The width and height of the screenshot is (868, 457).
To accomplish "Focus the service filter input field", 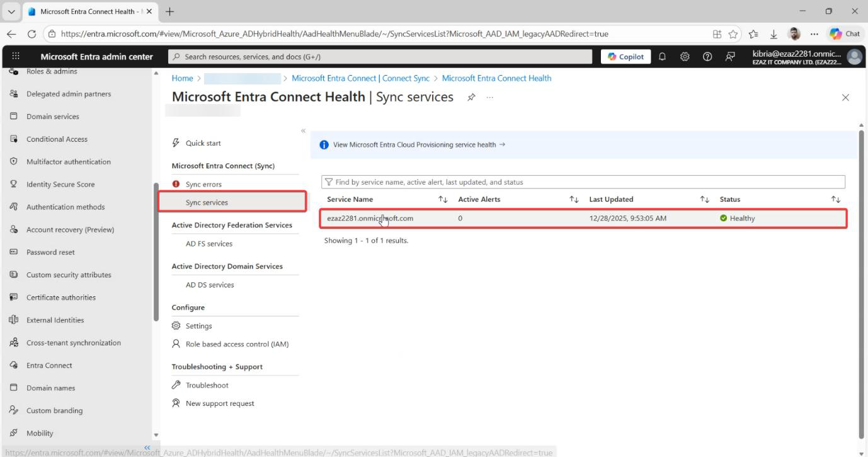I will (583, 182).
